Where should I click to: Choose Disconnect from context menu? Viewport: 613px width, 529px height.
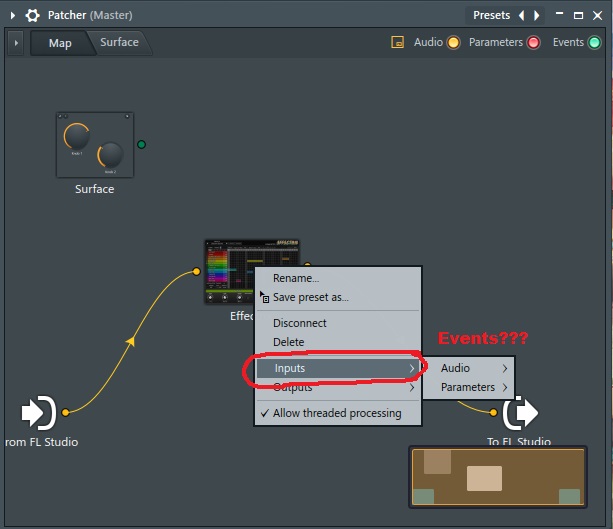click(x=338, y=323)
